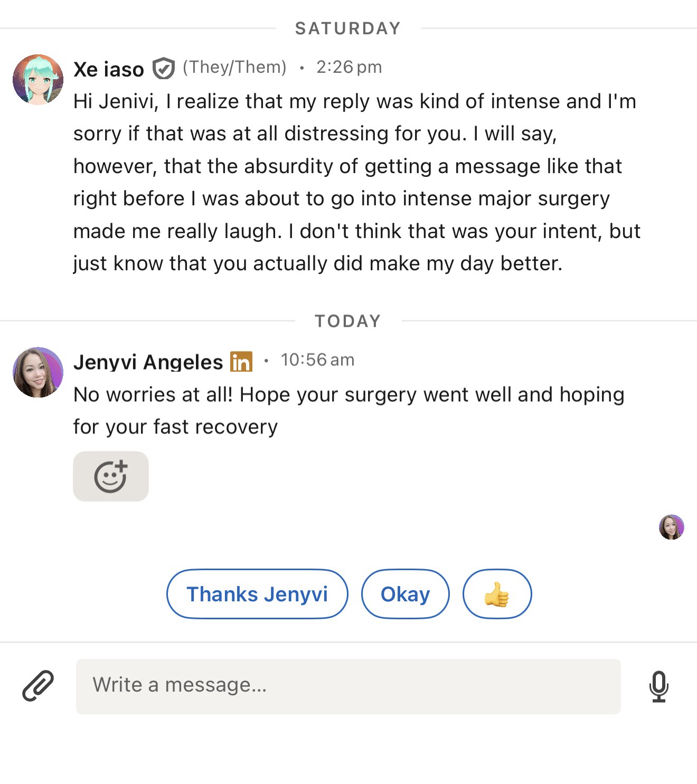Click the small read receipt avatar
Image resolution: width=697 pixels, height=784 pixels.
pyautogui.click(x=671, y=527)
